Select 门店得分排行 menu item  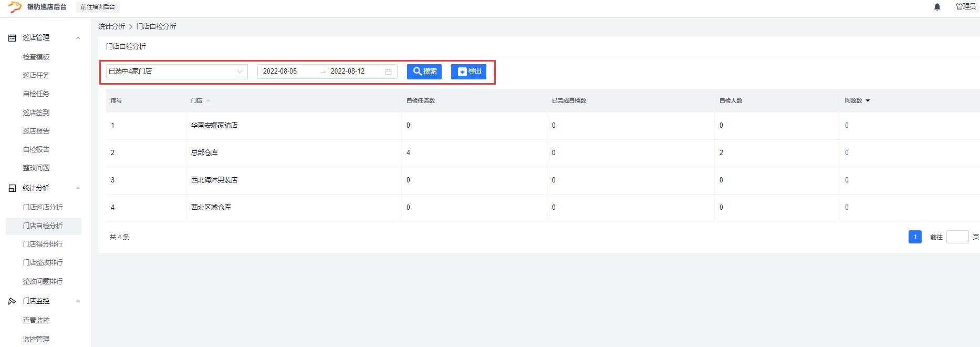pos(43,244)
